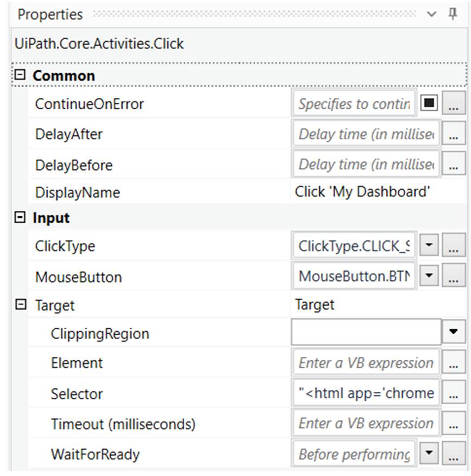Collapse the Target section
Image resolution: width=471 pixels, height=476 pixels.
pos(21,305)
